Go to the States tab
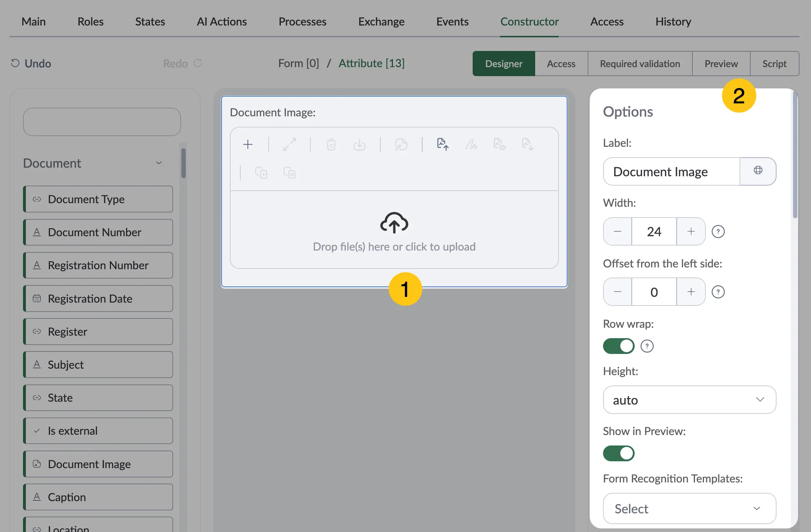Viewport: 811px width, 532px height. coord(150,22)
